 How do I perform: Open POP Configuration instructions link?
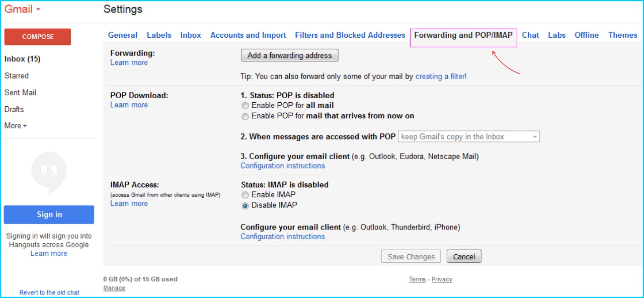283,166
